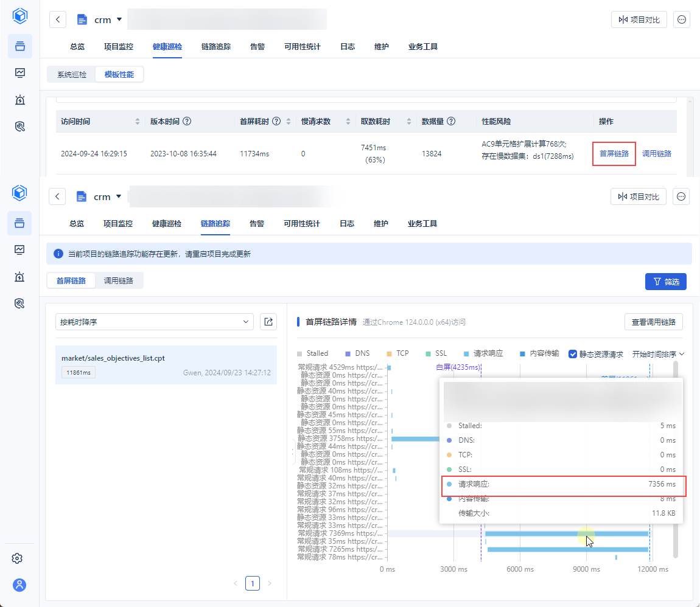700x607 pixels.
Task: Click the 筛选 filter button
Action: click(666, 282)
